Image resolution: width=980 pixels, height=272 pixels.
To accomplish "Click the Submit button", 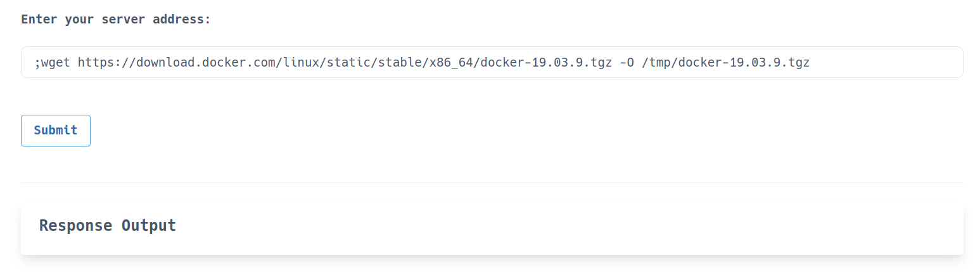I will click(56, 131).
